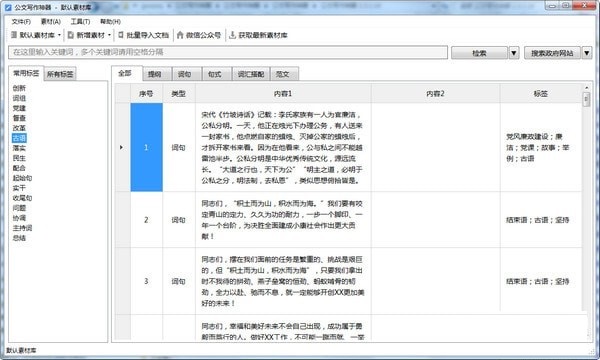Screen dimensions: 600x360
Task: Select the highlighted 古语 tag
Action: pyautogui.click(x=19, y=138)
